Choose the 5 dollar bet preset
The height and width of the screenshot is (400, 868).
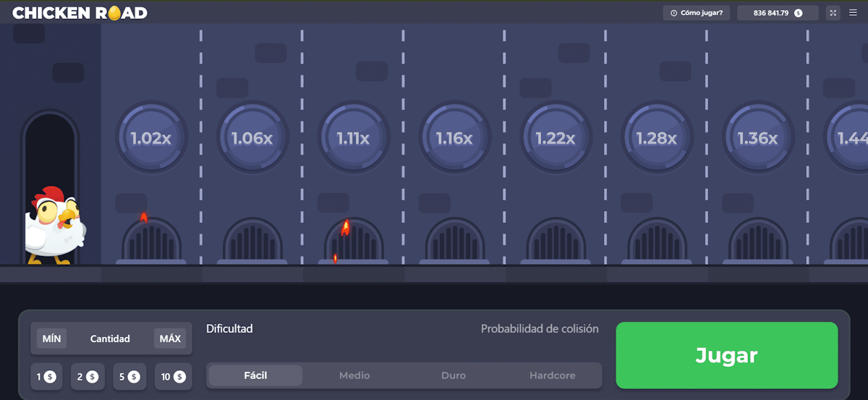[x=128, y=377]
